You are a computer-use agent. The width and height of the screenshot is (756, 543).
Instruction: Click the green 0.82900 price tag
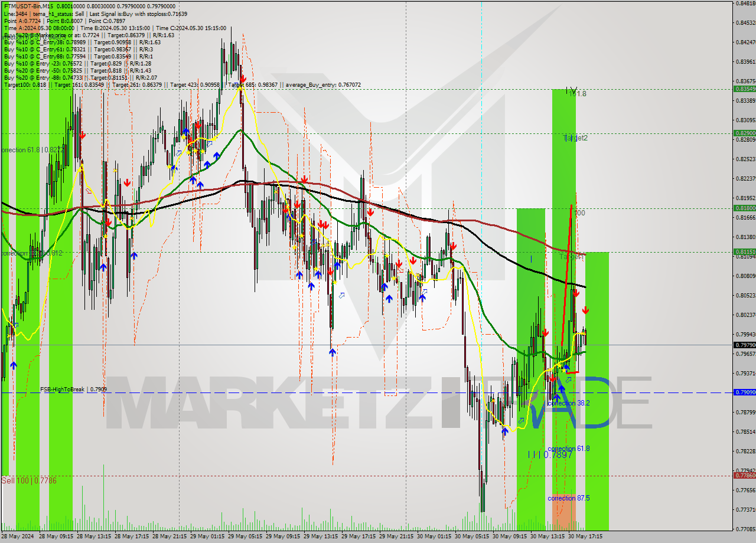[x=744, y=133]
